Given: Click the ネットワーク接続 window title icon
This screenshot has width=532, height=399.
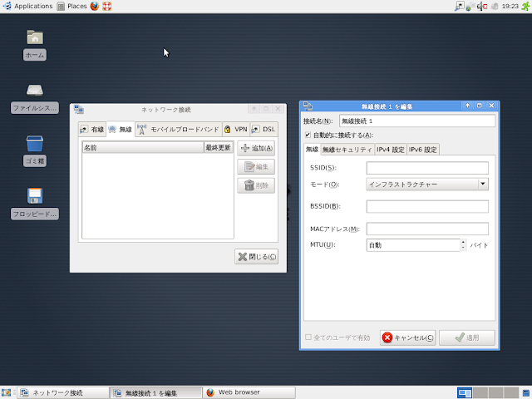Looking at the screenshot, I should point(79,109).
